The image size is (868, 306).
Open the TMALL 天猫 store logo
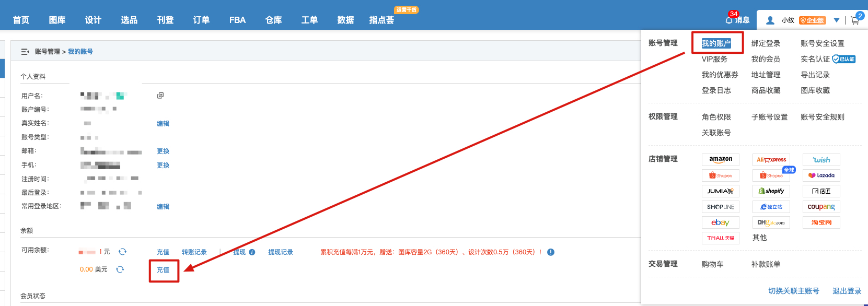point(721,238)
